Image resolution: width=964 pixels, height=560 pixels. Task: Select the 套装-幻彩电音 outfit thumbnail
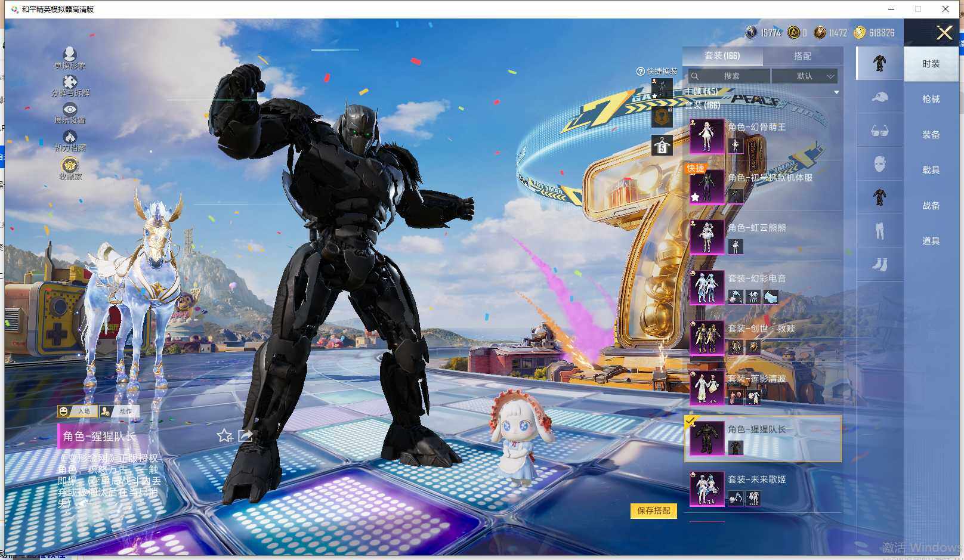click(x=707, y=287)
